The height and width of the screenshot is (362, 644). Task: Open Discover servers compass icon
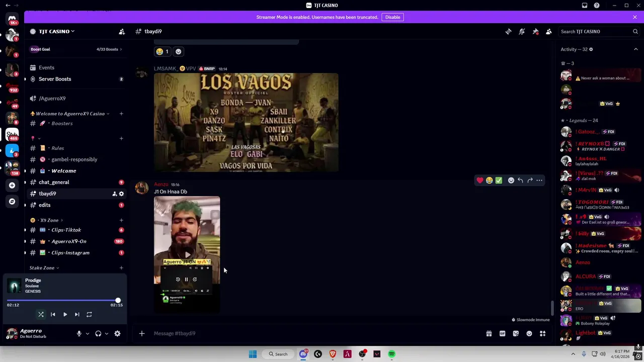(x=12, y=201)
